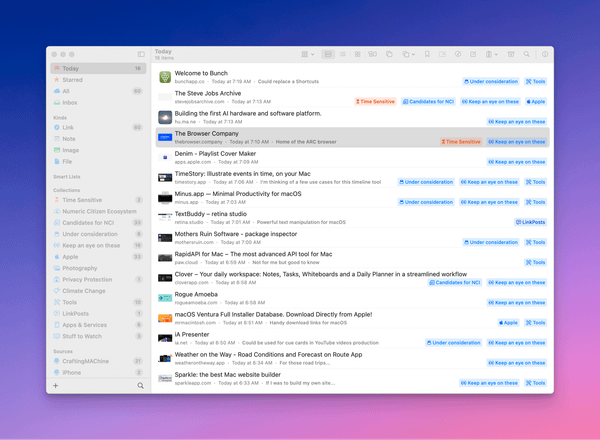Open the Privacy Protection collection

click(98, 279)
